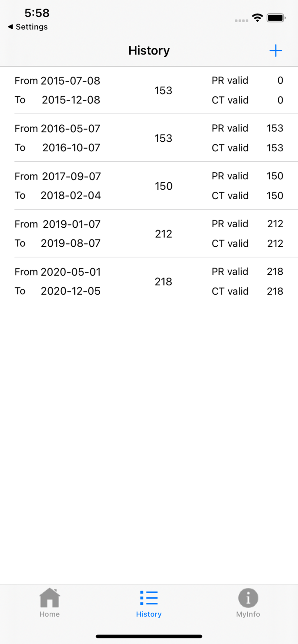Image resolution: width=298 pixels, height=644 pixels.
Task: Tap the History page title
Action: click(x=149, y=51)
